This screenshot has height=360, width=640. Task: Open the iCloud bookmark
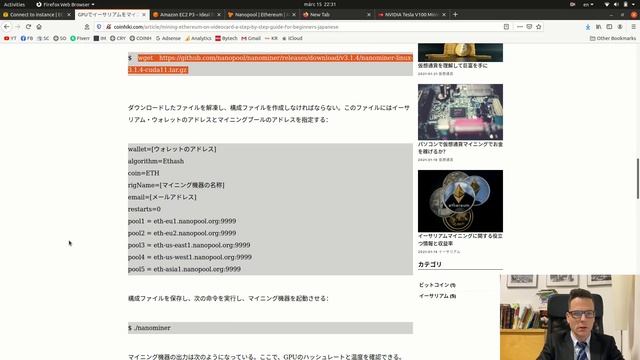[292, 38]
